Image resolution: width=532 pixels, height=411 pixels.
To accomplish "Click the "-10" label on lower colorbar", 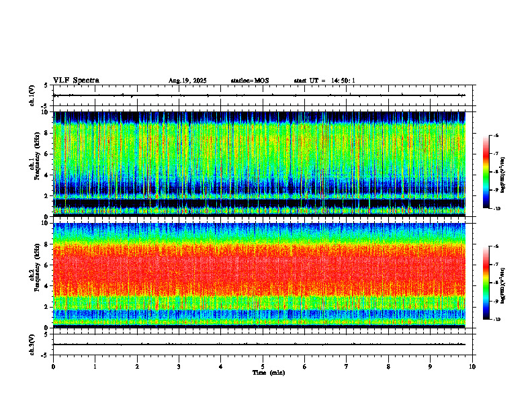I will (497, 320).
